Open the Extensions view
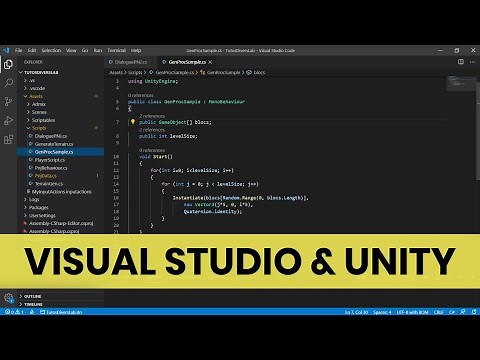This screenshot has height=360, width=480. point(8,139)
